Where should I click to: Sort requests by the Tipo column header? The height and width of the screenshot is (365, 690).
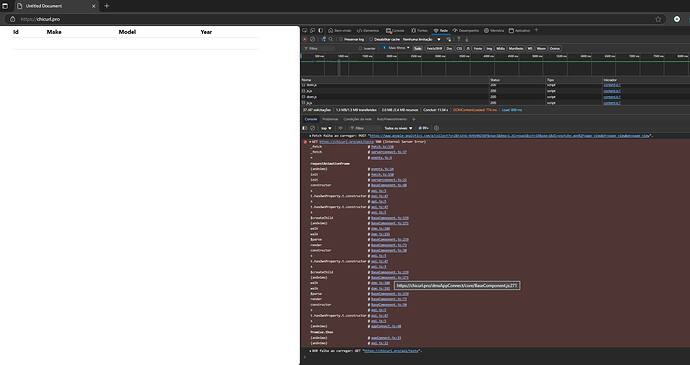pyautogui.click(x=574, y=80)
